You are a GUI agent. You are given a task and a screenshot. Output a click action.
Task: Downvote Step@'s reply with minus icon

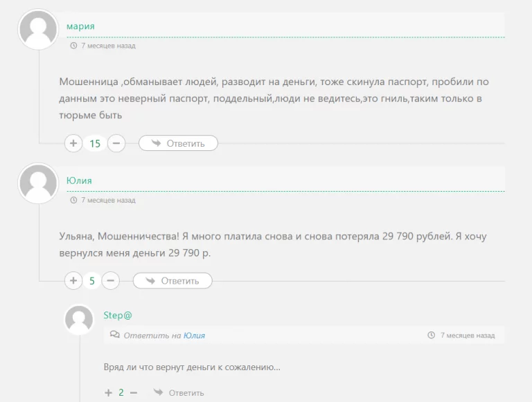click(x=134, y=392)
